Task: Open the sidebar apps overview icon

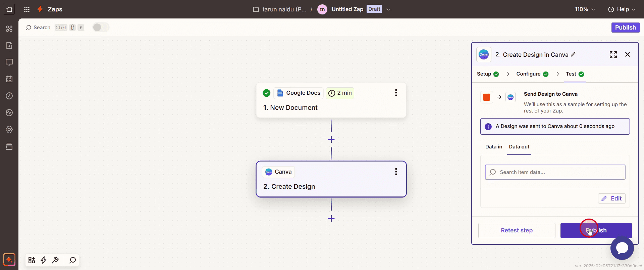Action: (x=9, y=29)
